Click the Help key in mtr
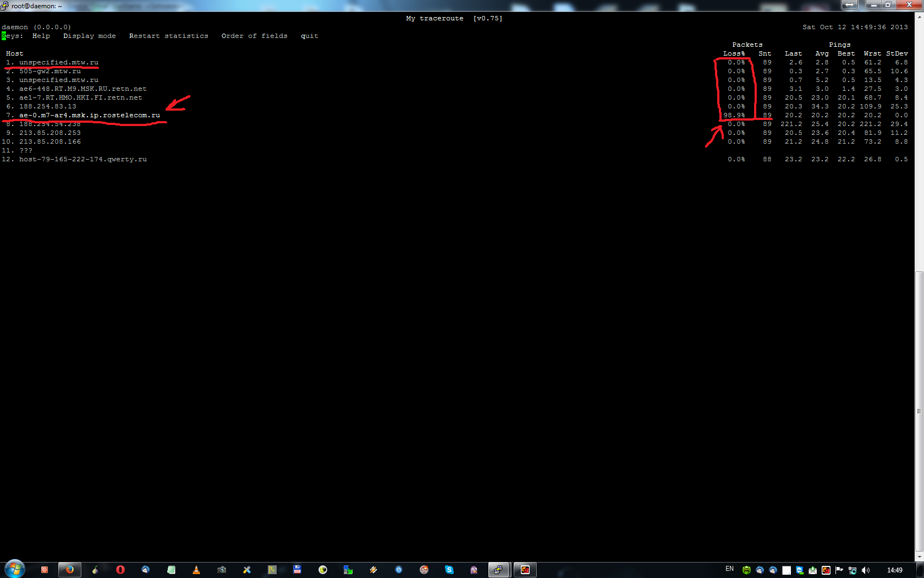 [41, 36]
